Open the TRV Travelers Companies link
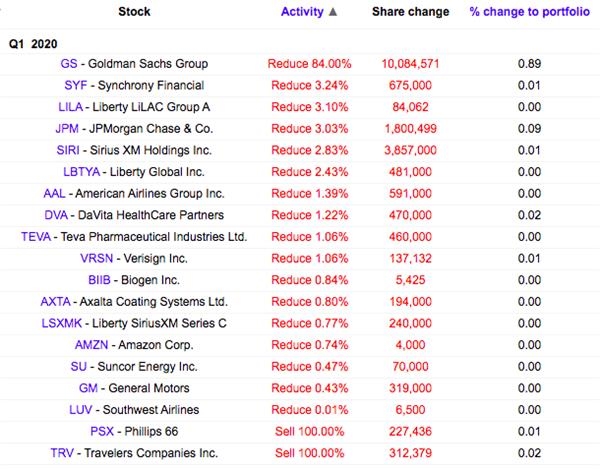This screenshot has height=470, width=600. coord(63,453)
